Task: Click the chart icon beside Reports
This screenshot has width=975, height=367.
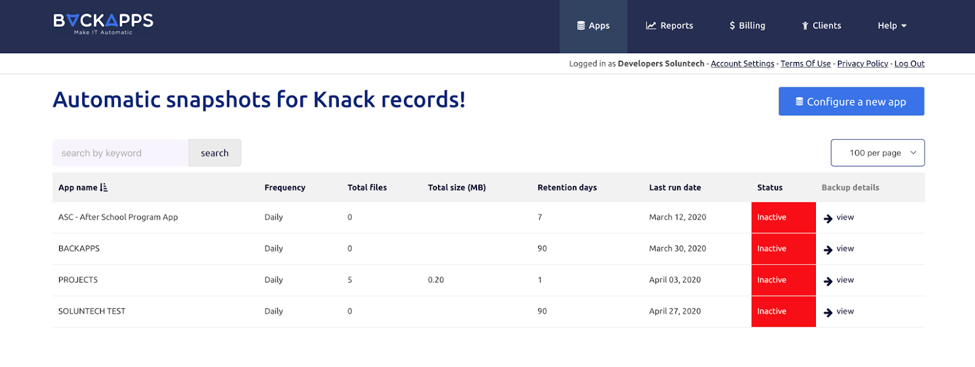Action: [651, 26]
